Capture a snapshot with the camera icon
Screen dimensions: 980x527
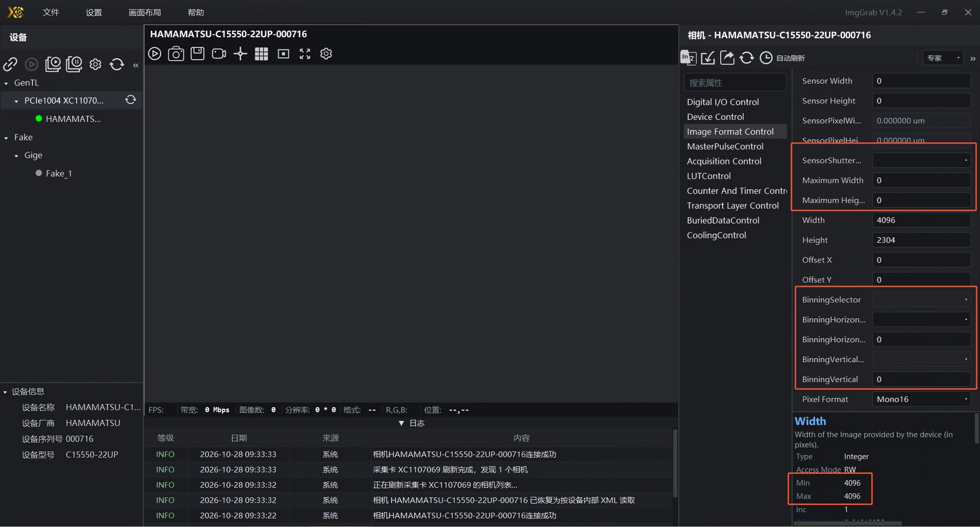(176, 54)
